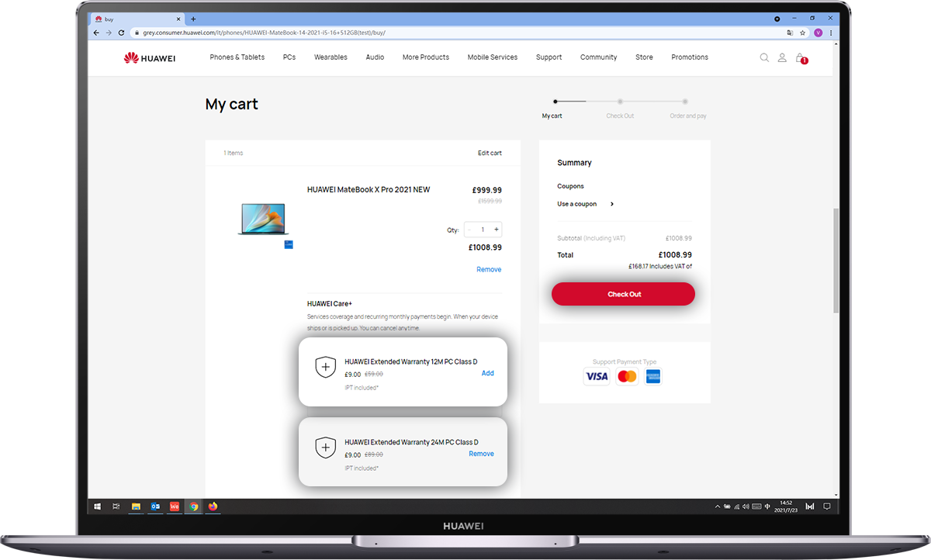Open the taskbar volume icon
Screen dimensions: 931x560
[746, 506]
